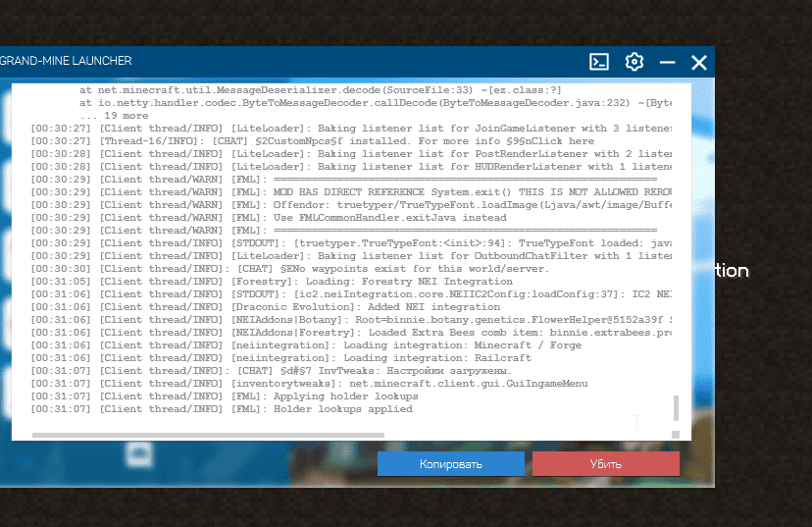Click the Копировать button

tap(450, 464)
